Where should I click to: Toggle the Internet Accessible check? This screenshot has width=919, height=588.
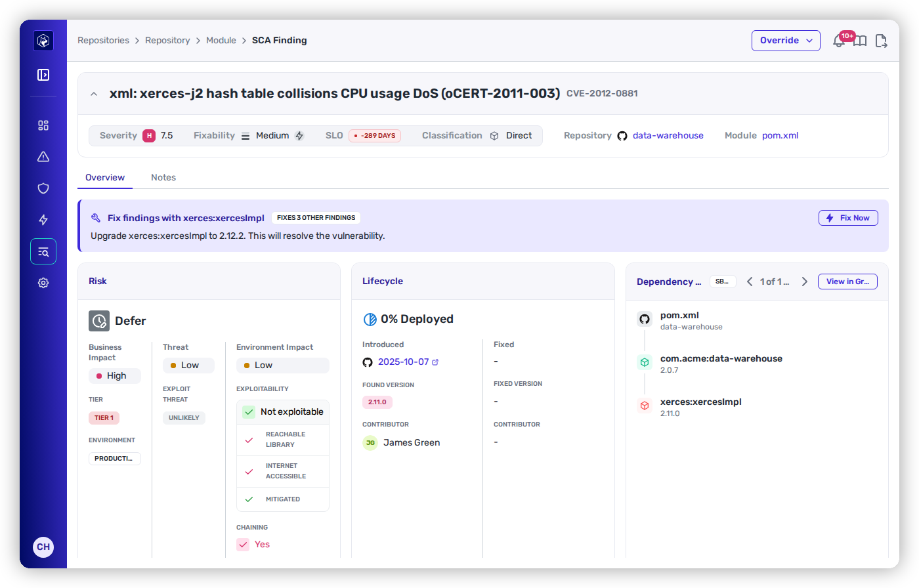[249, 472]
